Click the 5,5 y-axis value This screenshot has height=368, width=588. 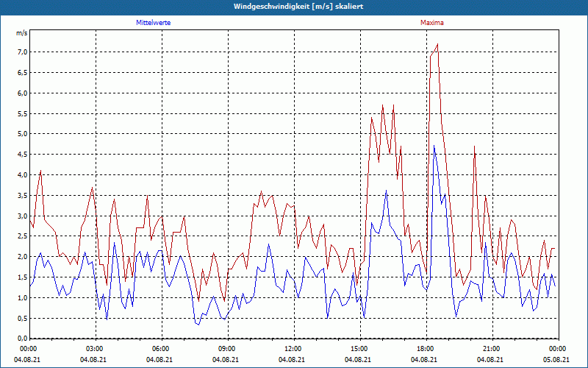(22, 113)
